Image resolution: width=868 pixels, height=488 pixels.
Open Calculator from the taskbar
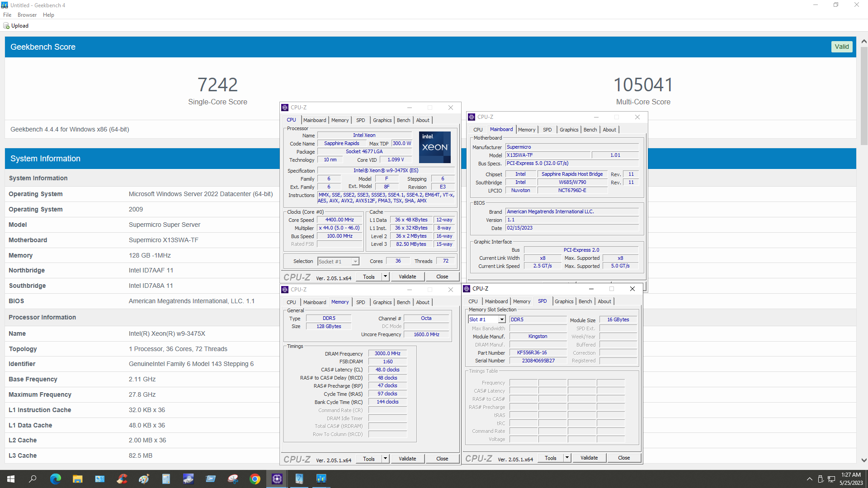click(x=166, y=479)
